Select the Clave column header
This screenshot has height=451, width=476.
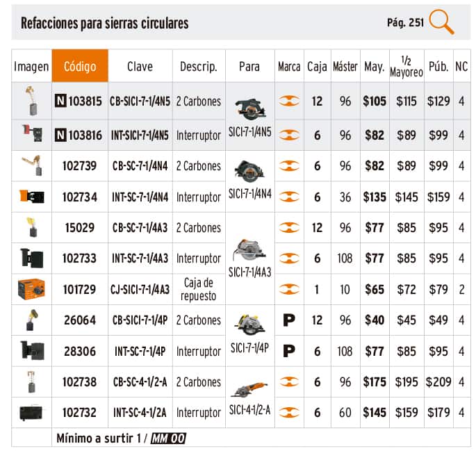(140, 66)
